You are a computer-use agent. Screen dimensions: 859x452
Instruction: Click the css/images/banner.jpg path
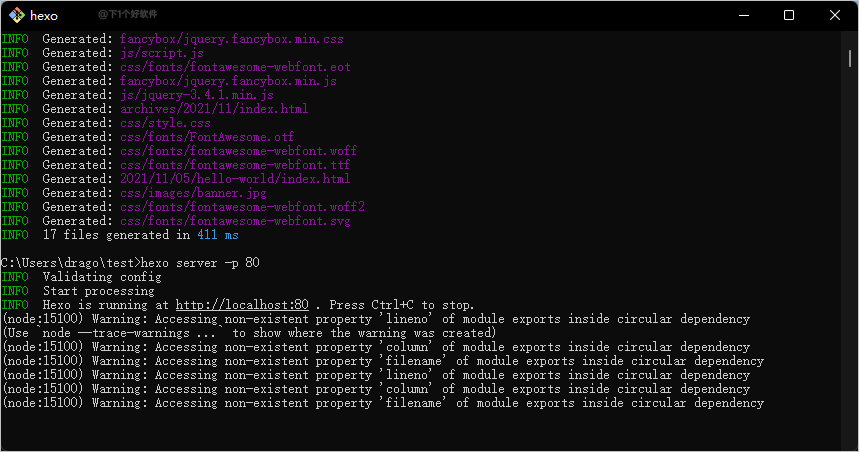(x=193, y=193)
